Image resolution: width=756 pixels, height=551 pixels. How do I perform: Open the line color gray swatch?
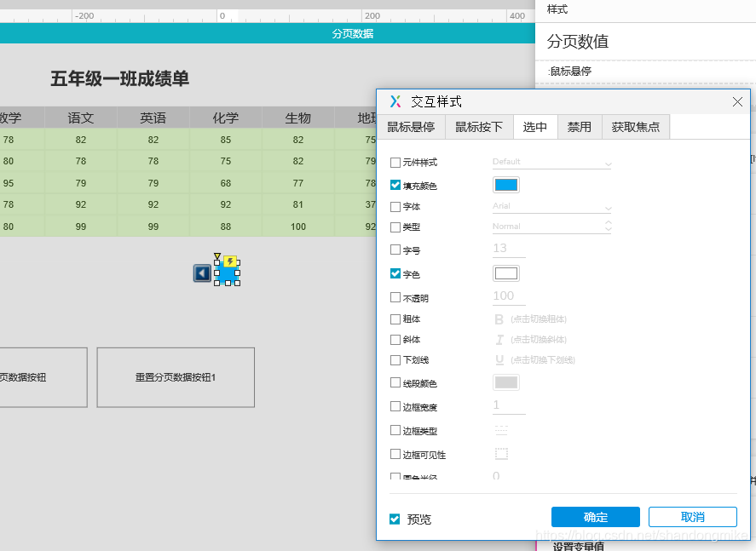point(505,382)
